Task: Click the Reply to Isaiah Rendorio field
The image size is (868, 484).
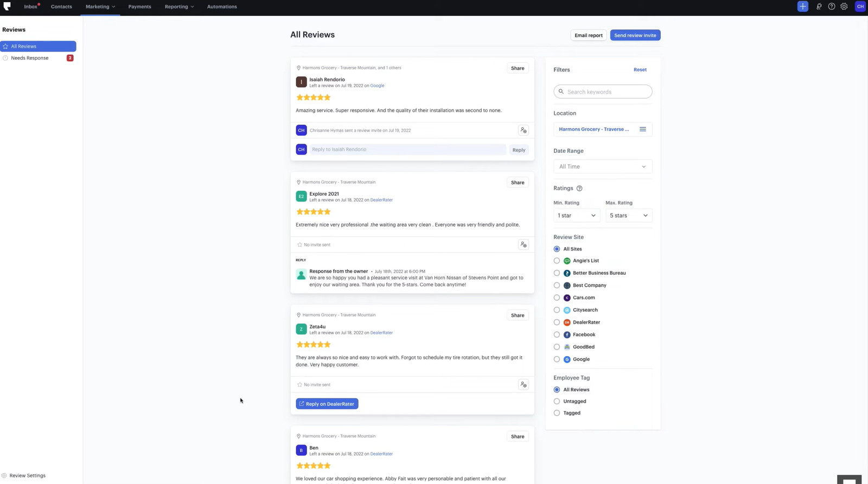Action: 407,150
